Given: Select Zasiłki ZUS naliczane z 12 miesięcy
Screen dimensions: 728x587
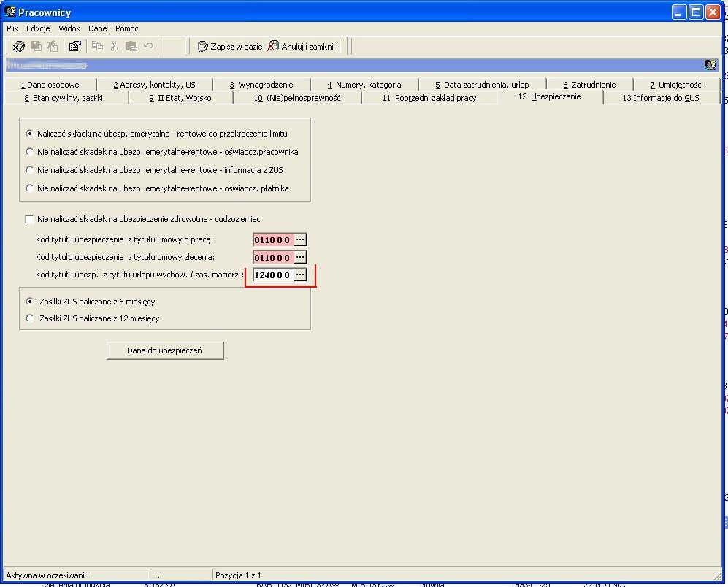Looking at the screenshot, I should [x=93, y=318].
